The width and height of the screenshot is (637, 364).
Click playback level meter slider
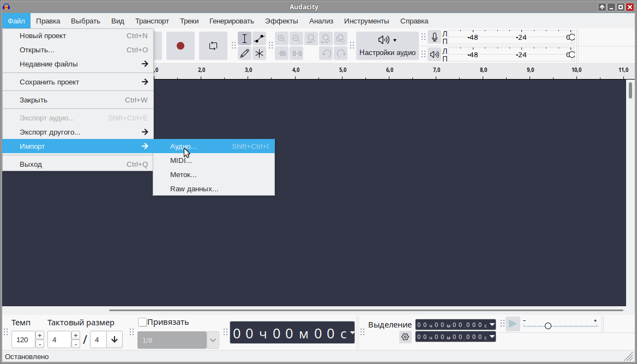[x=571, y=54]
